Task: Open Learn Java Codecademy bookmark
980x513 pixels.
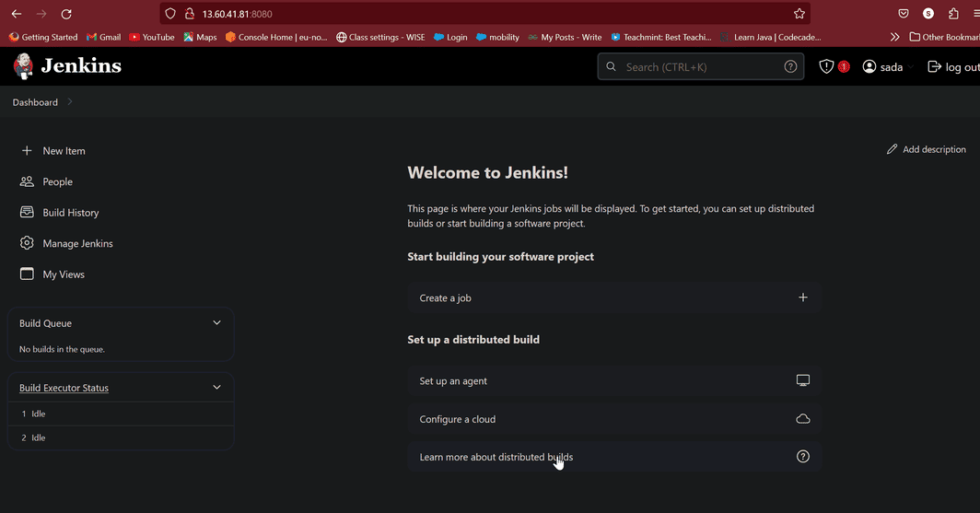Action: click(x=771, y=37)
